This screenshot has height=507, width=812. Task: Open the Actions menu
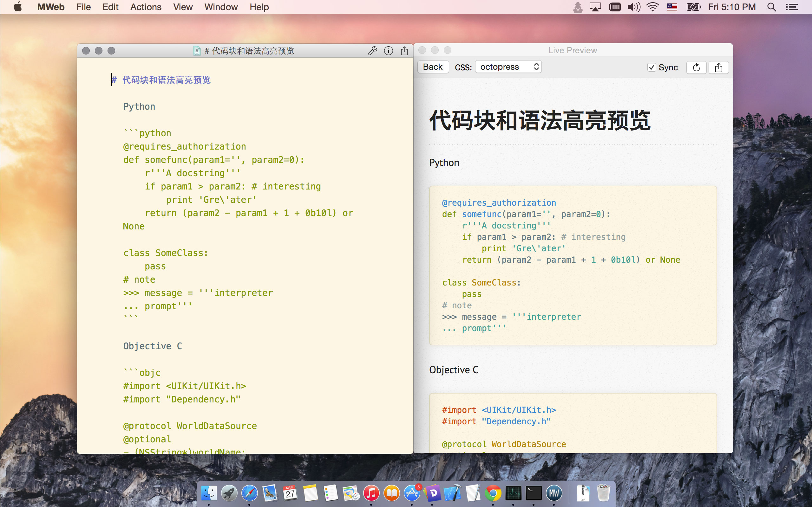(x=146, y=7)
